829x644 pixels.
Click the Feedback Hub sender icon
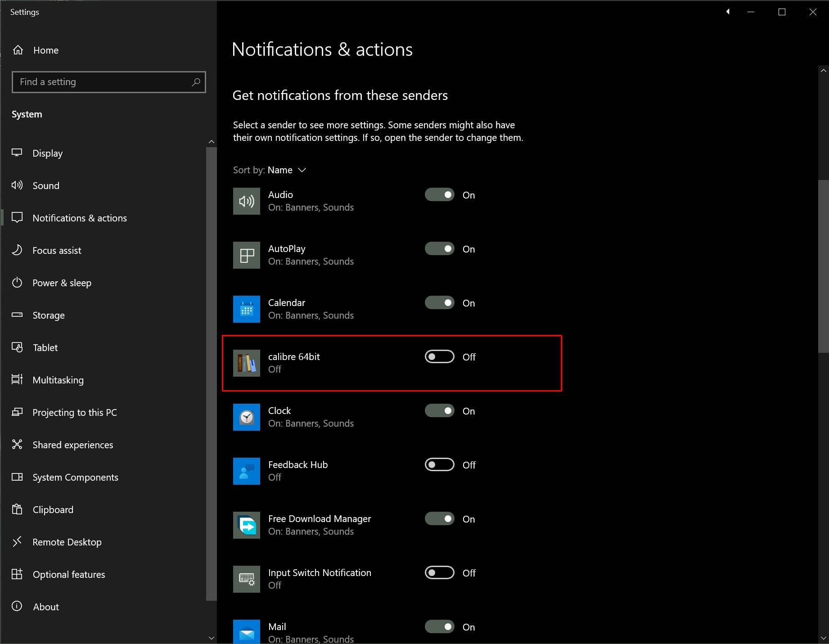pyautogui.click(x=246, y=471)
